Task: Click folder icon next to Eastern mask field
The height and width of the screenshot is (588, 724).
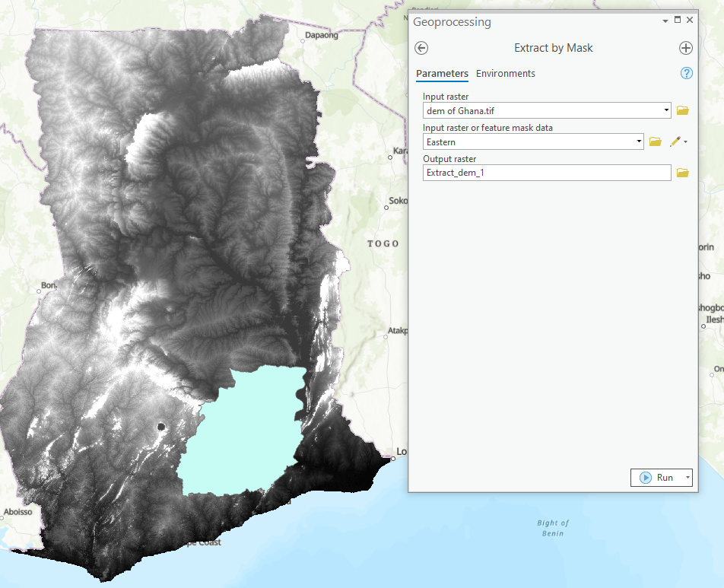Action: tap(655, 141)
